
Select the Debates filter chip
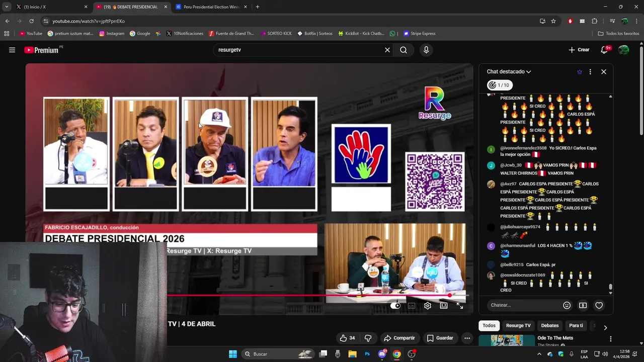click(x=549, y=326)
